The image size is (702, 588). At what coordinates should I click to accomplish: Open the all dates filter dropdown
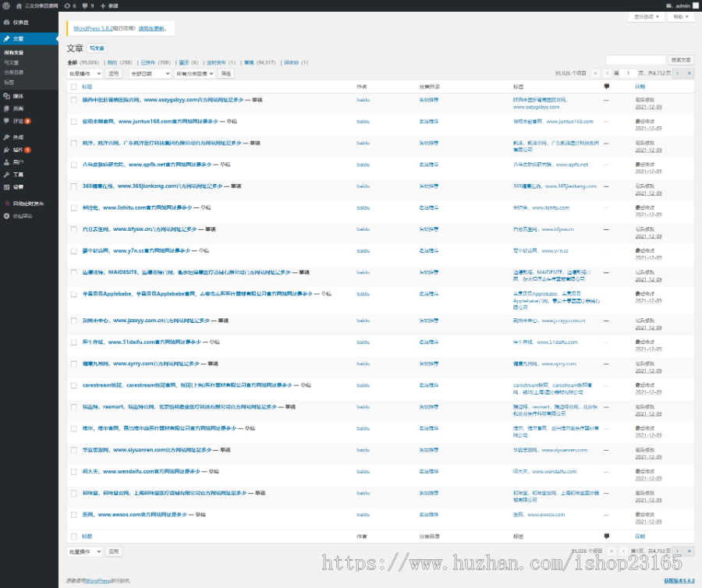(150, 73)
